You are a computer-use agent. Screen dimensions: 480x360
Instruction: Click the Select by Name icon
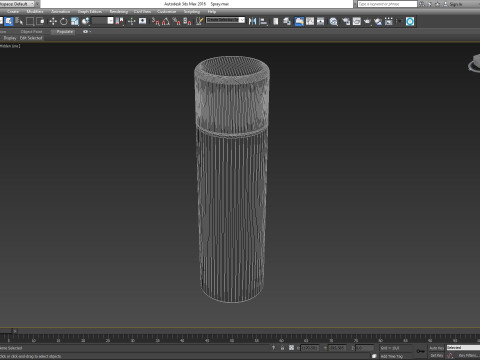(19, 22)
